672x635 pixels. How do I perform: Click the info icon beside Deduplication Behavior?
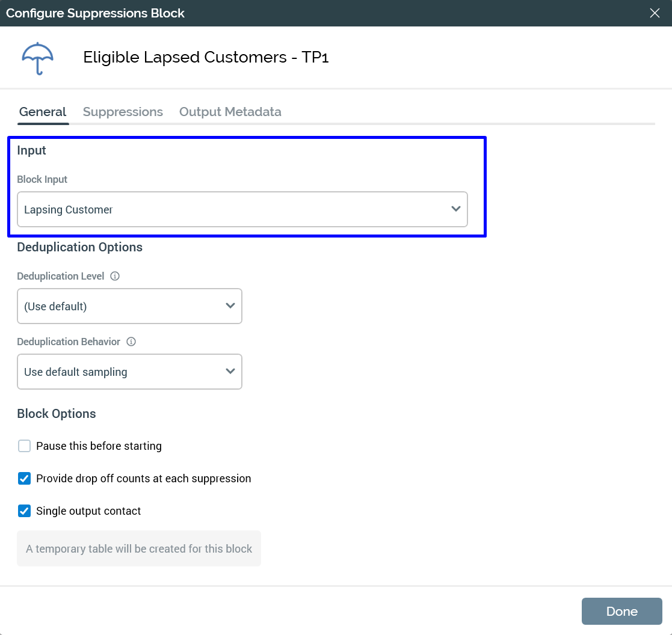(x=131, y=342)
